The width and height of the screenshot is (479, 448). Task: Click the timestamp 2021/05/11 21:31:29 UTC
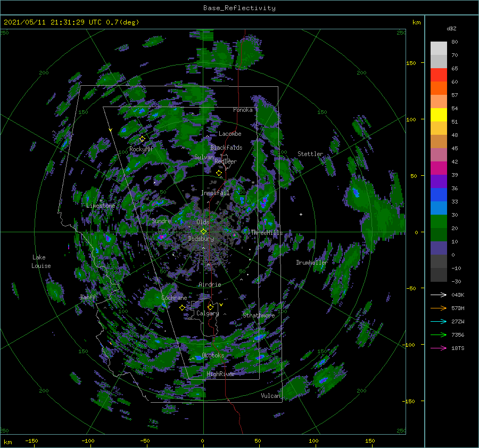pyautogui.click(x=52, y=22)
